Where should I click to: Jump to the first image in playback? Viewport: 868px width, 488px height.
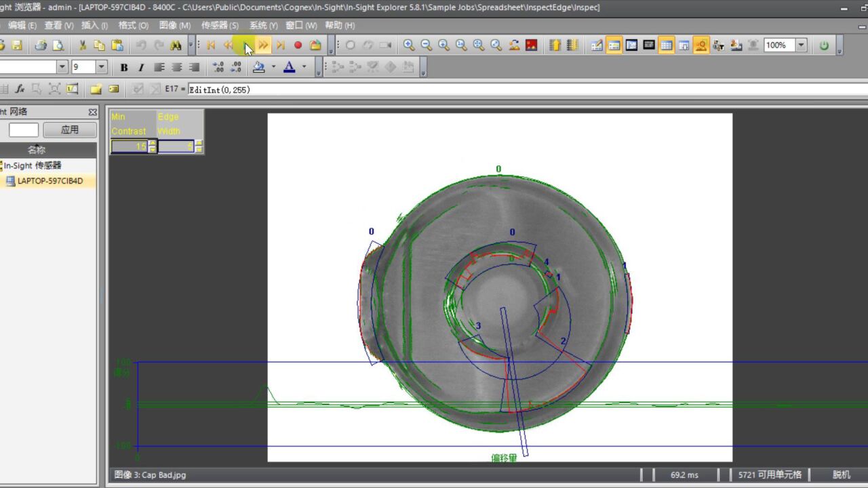click(x=211, y=45)
